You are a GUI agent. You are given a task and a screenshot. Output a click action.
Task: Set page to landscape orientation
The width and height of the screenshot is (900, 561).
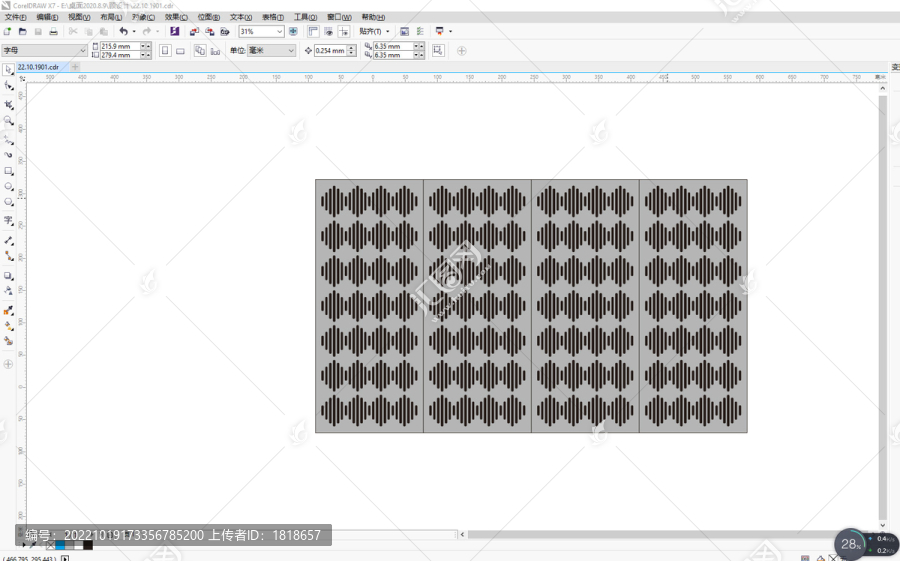(180, 51)
